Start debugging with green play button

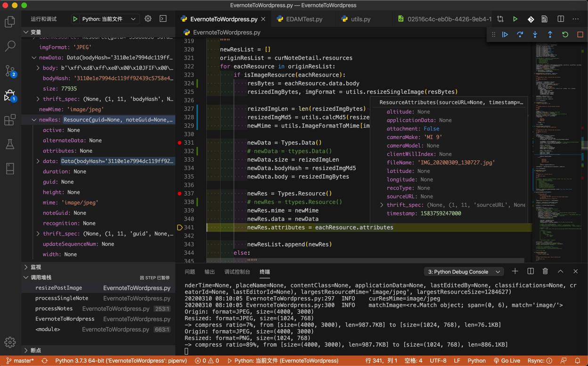tap(75, 19)
